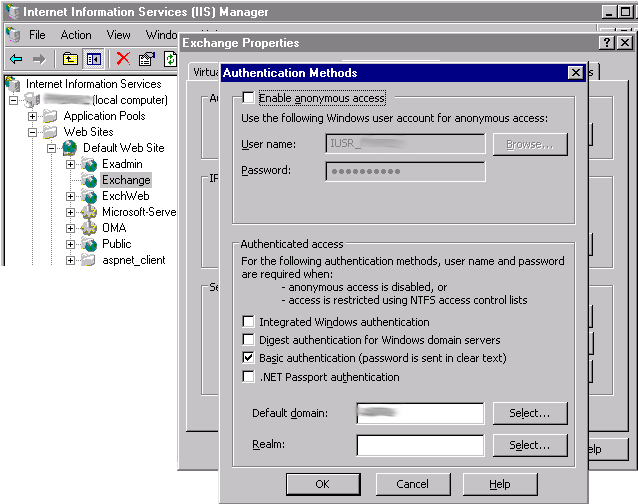Expand the Application Pools node
Viewport: 638px width, 504px height.
click(x=33, y=116)
